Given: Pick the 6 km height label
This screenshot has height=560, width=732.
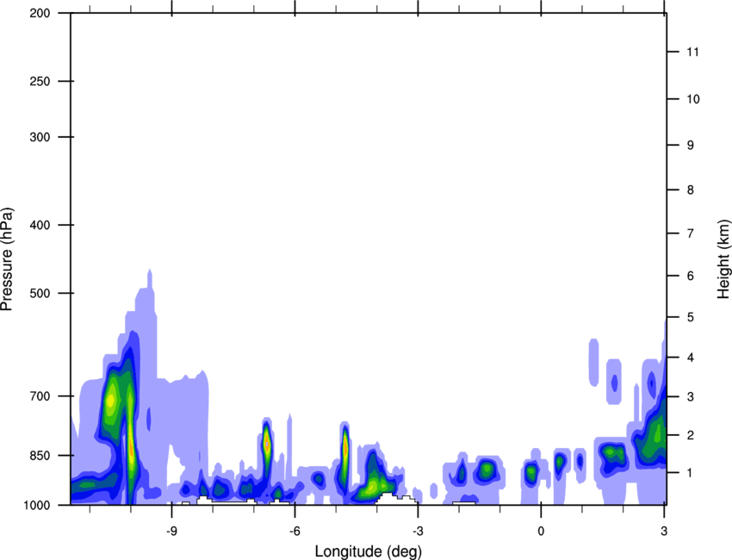Looking at the screenshot, I should (x=691, y=276).
